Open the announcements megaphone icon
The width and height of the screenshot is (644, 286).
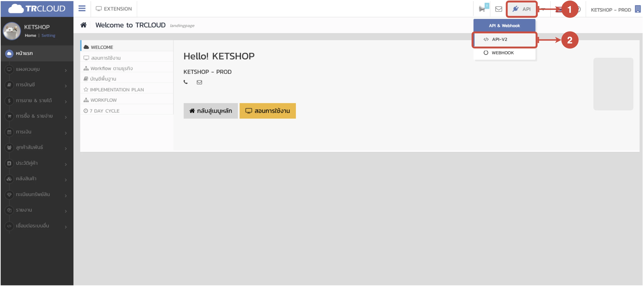[482, 9]
